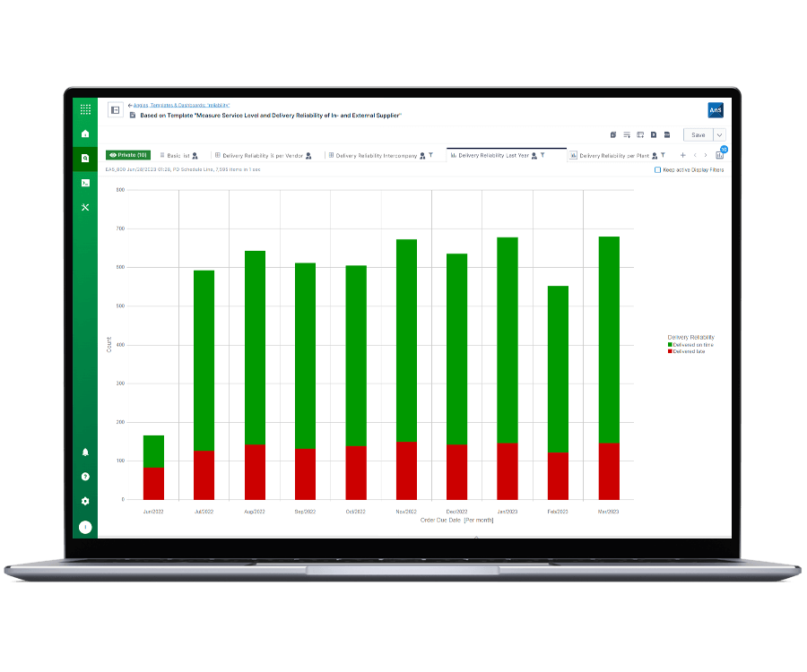This screenshot has height=672, width=807.
Task: Open notifications via the bell icon
Action: click(85, 452)
